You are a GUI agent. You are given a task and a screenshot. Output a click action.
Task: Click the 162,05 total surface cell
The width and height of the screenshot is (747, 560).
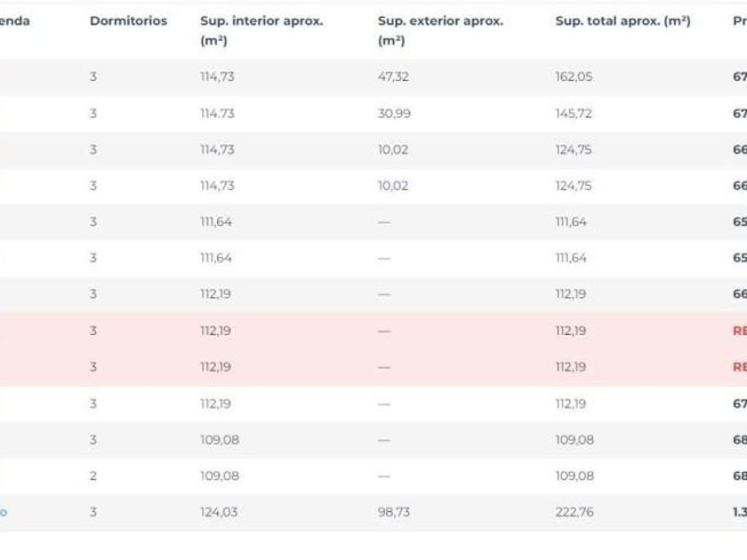click(574, 76)
